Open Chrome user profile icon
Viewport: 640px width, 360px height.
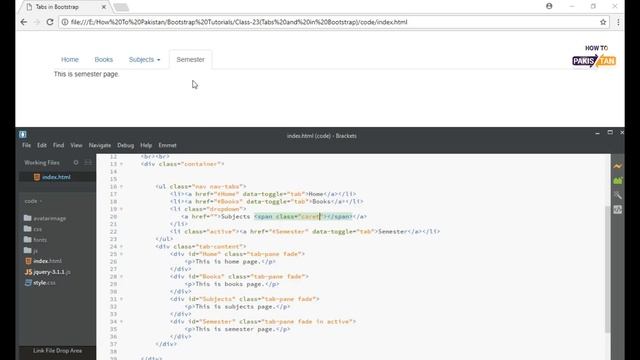(x=549, y=6)
